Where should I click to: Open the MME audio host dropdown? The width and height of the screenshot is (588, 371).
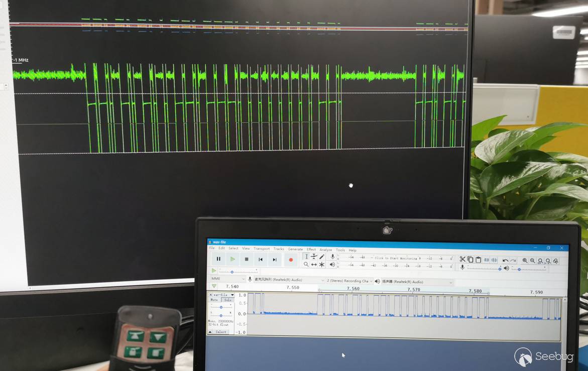tap(227, 279)
